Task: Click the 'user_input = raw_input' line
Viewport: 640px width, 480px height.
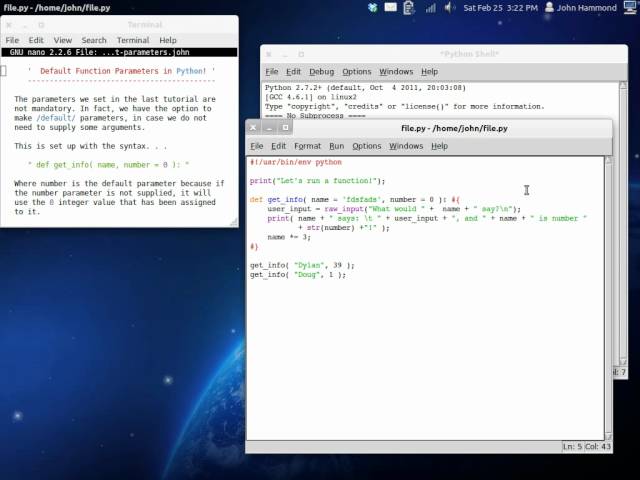Action: [394, 209]
